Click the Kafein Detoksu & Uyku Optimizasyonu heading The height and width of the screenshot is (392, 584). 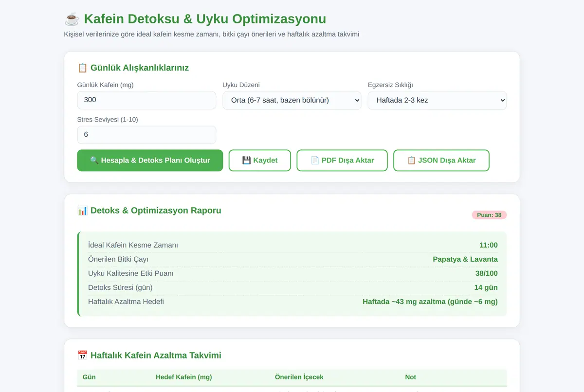coord(205,19)
